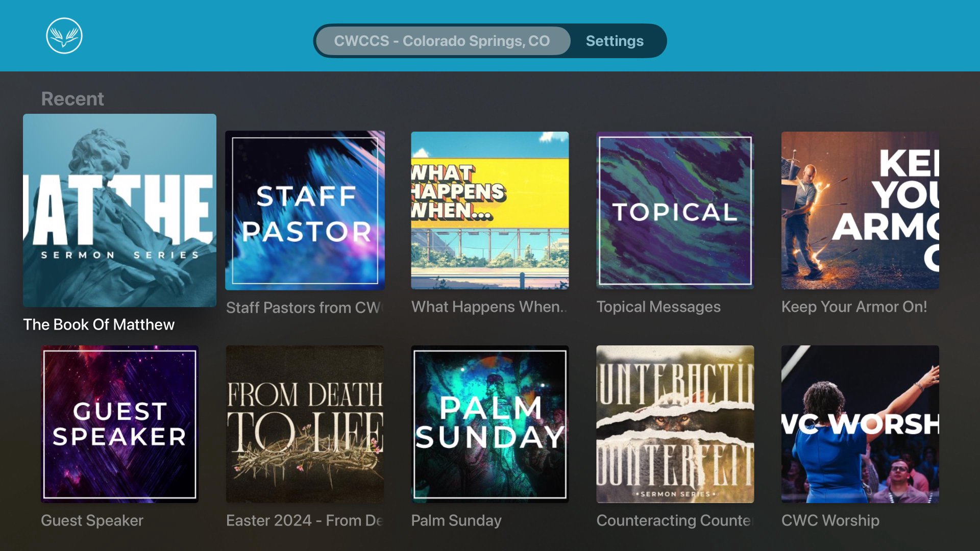
Task: Click the Recent section heading
Action: pos(72,98)
